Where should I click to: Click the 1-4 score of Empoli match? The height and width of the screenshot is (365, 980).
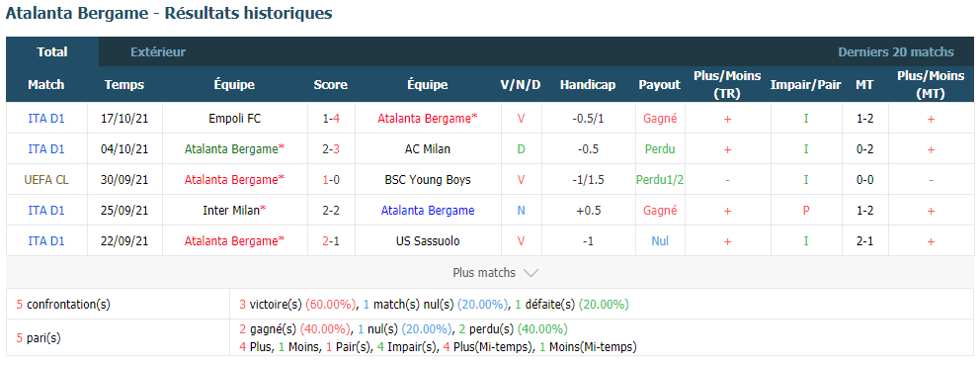click(331, 118)
